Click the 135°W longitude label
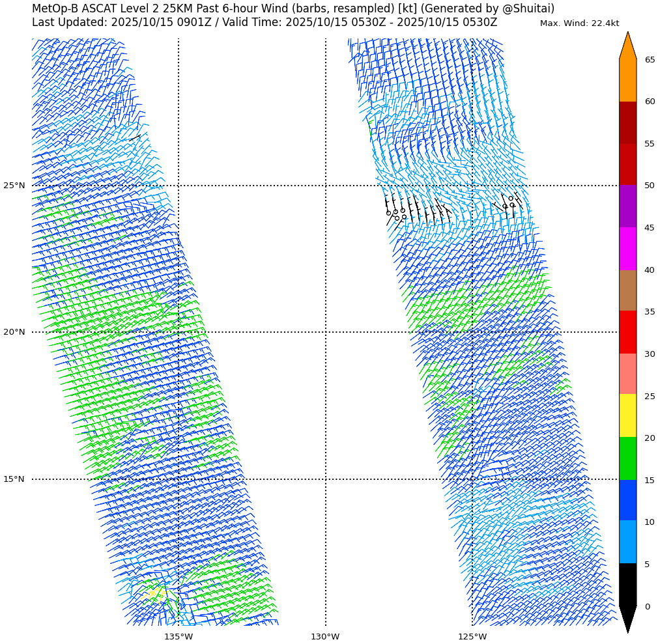Screen dimensions: 658x644 click(178, 637)
